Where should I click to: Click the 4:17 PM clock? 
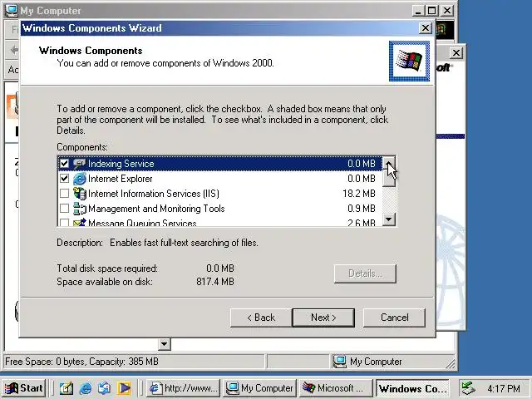504,388
